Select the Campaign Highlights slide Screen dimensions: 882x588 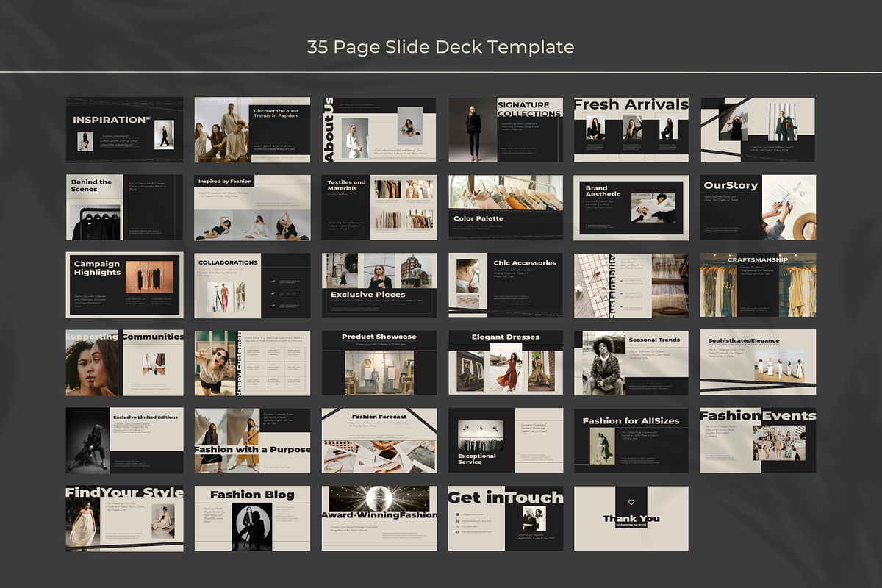[x=124, y=285]
